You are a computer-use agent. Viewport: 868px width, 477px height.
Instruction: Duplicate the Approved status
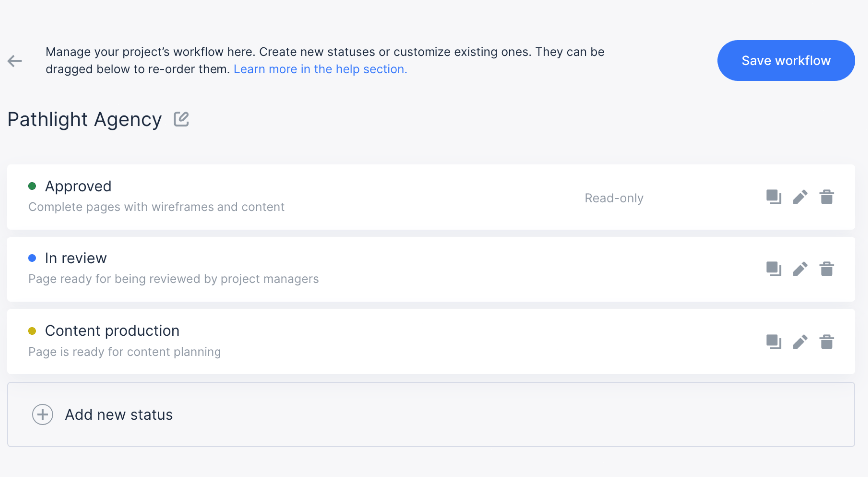tap(774, 197)
